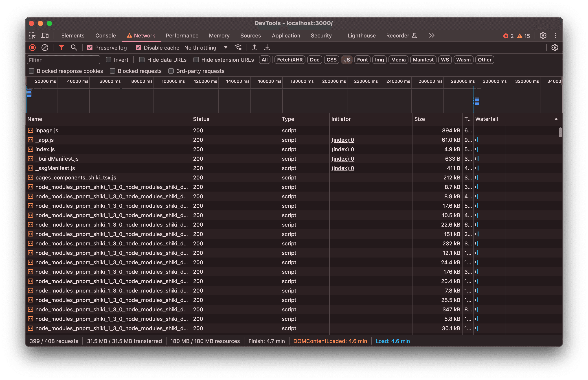Filter by Font requests
588x380 pixels.
362,60
